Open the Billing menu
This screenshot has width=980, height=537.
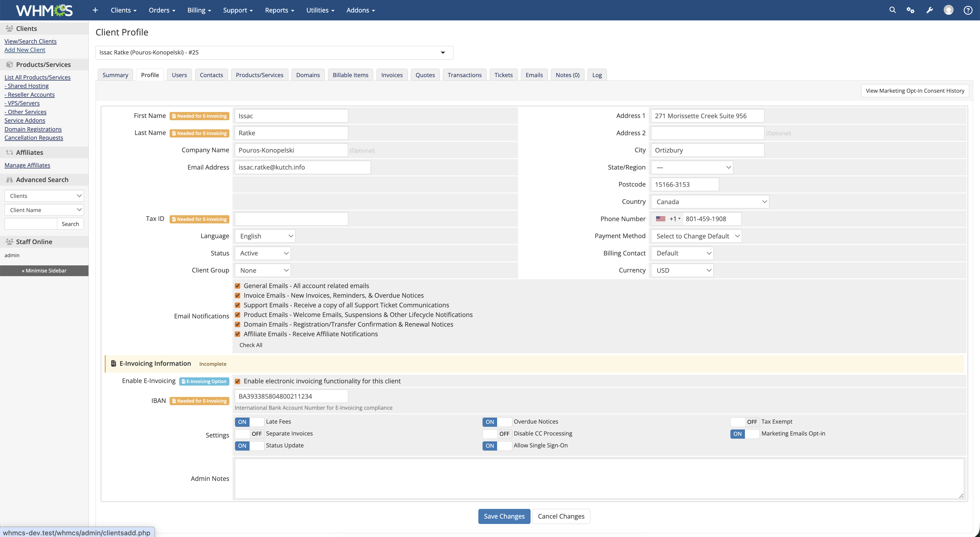click(x=198, y=10)
